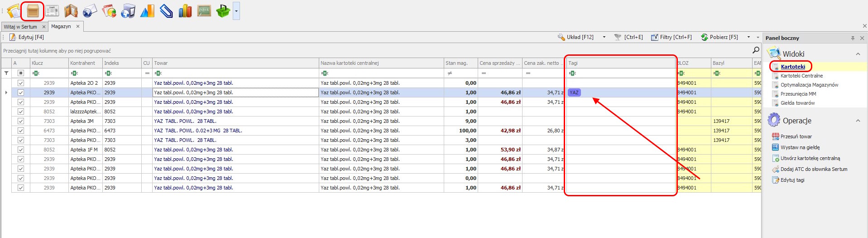
Task: Toggle the checkbox in the Apteka 2O 2 row
Action: 21,83
